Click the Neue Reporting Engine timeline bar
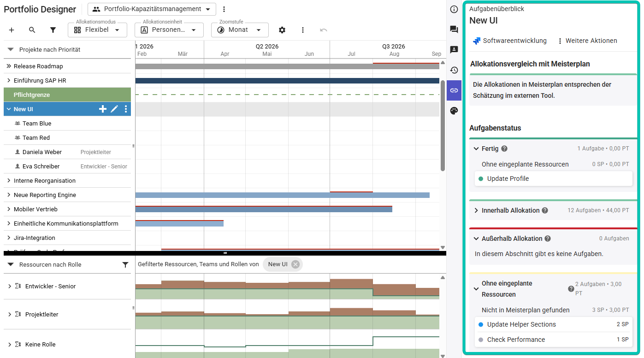Image resolution: width=644 pixels, height=358 pixels. point(282,195)
